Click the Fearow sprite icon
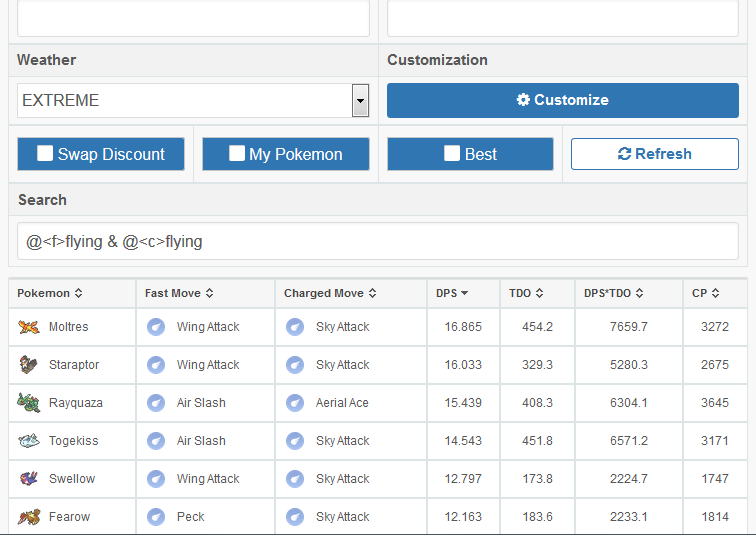This screenshot has width=756, height=535. 28,517
